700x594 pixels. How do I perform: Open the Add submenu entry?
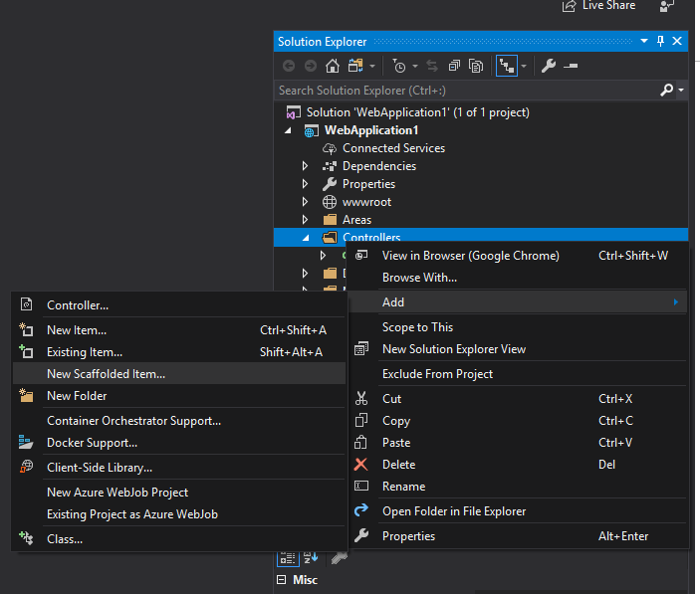518,302
